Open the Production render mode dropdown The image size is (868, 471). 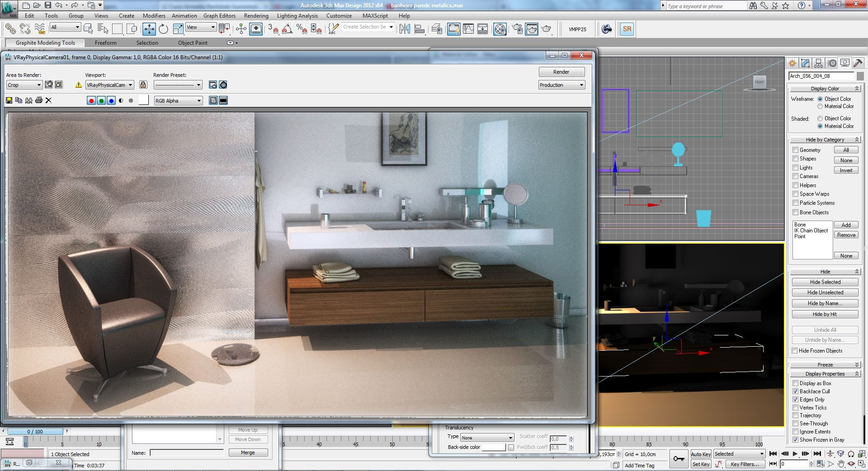coord(561,85)
